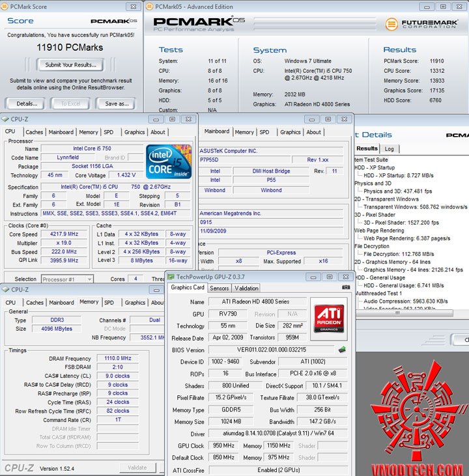Click the Intel Core i5 logo in CPU-Z

click(169, 161)
